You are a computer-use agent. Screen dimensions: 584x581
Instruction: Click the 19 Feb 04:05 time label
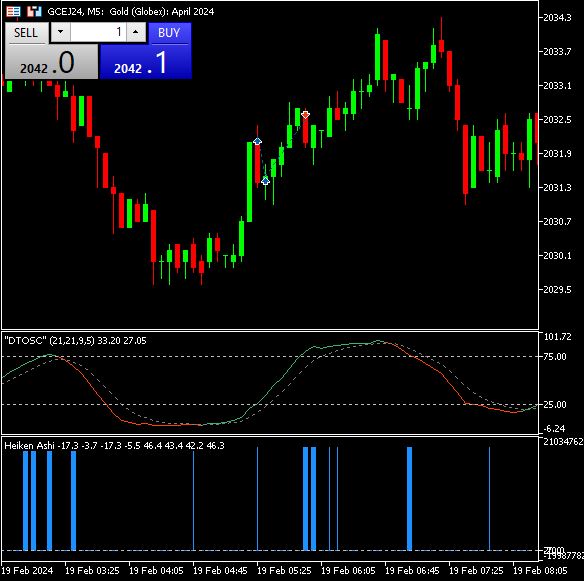(x=156, y=571)
